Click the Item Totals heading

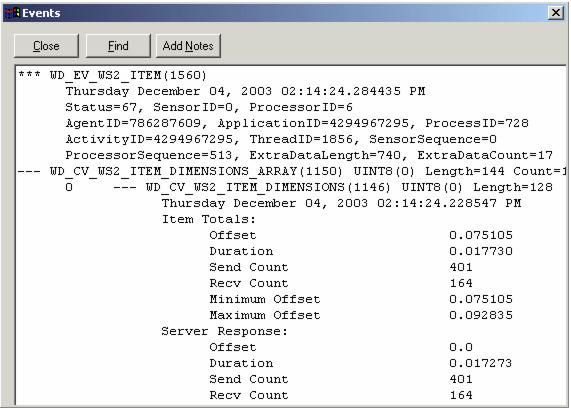(209, 219)
